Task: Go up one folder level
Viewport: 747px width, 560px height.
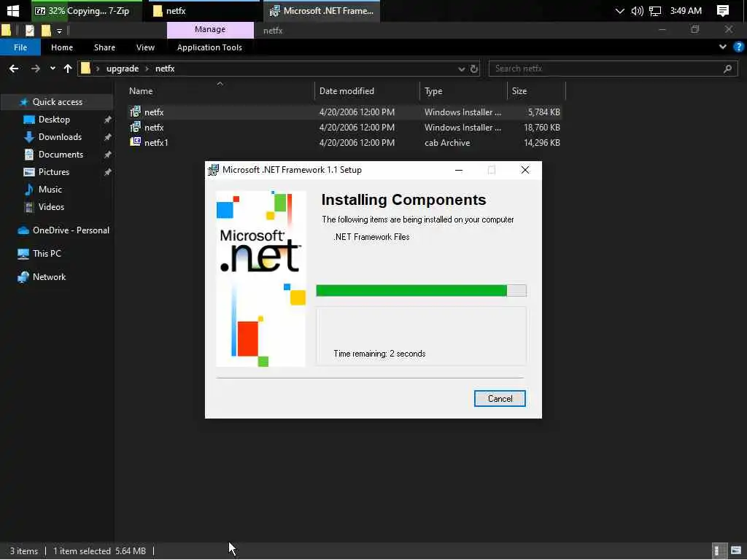Action: (68, 69)
